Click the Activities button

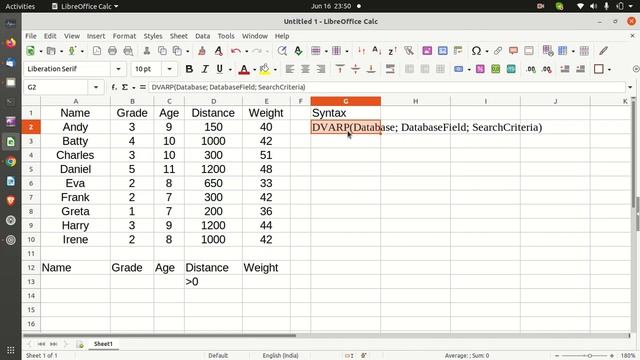20,6
